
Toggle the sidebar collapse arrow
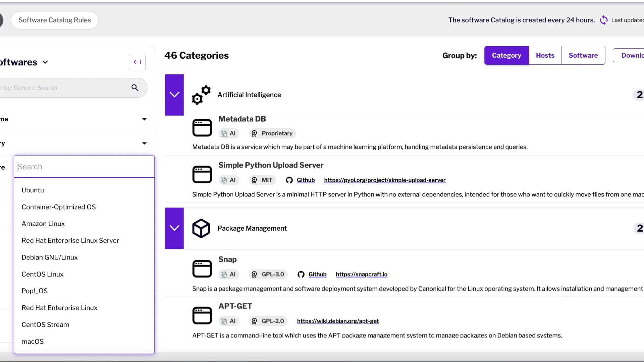(137, 62)
